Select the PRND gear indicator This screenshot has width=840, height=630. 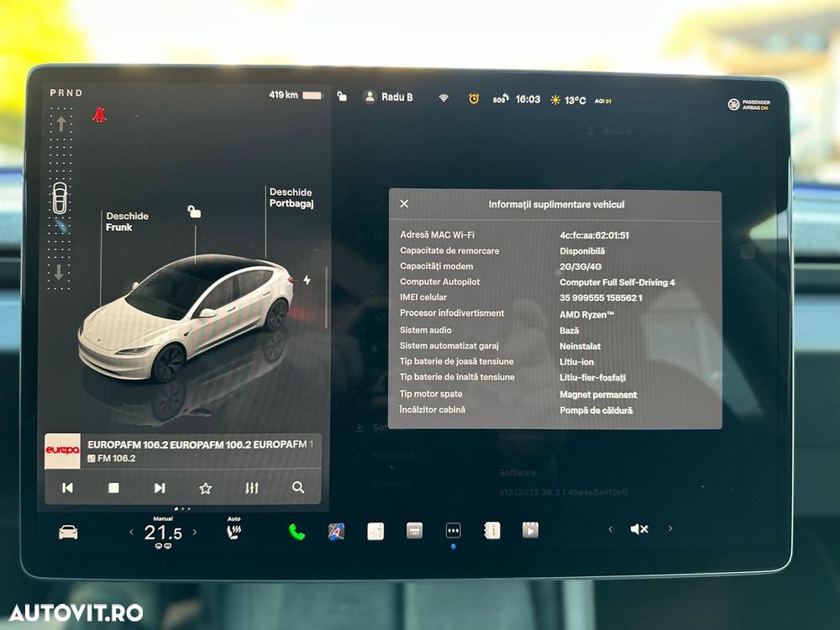coord(66,92)
